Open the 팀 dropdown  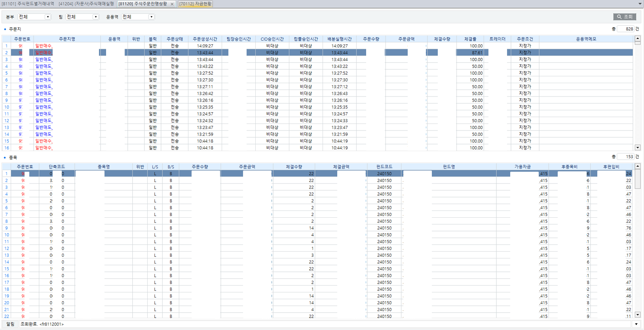(95, 17)
